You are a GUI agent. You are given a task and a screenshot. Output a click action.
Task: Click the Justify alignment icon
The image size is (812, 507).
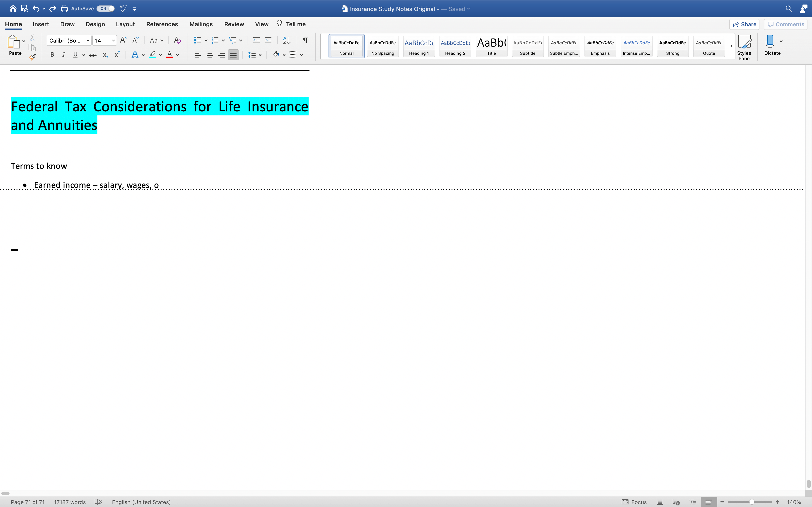pyautogui.click(x=233, y=55)
